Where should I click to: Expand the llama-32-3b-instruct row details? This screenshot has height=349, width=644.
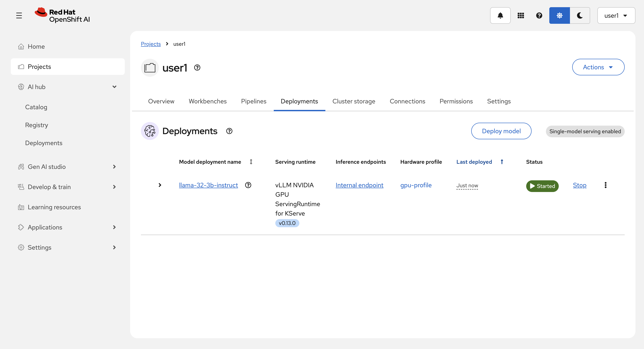coord(160,185)
